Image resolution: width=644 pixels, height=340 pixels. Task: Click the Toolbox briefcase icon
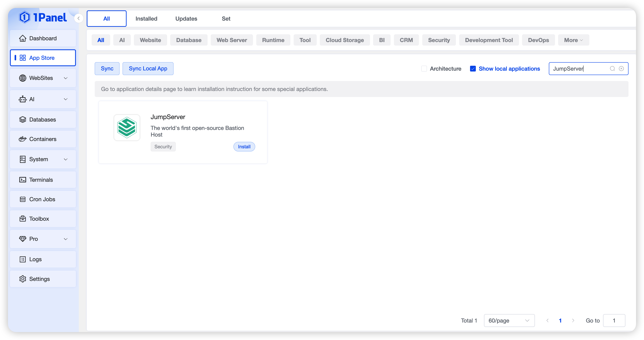pos(23,219)
